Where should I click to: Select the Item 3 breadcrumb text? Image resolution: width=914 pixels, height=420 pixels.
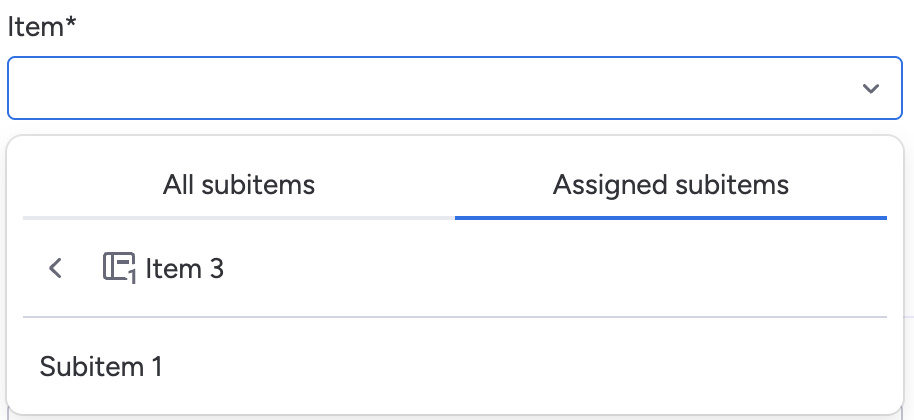pyautogui.click(x=185, y=268)
